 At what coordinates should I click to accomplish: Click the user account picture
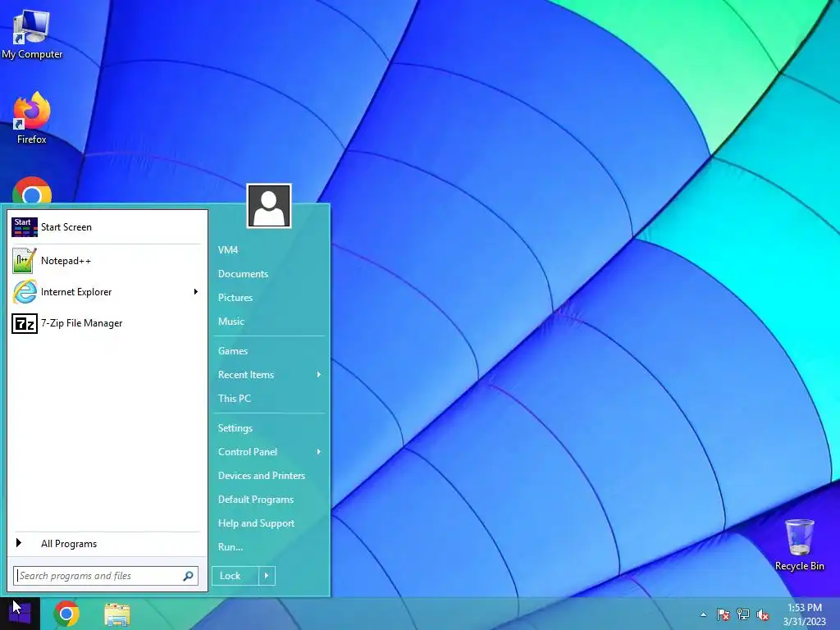(269, 206)
